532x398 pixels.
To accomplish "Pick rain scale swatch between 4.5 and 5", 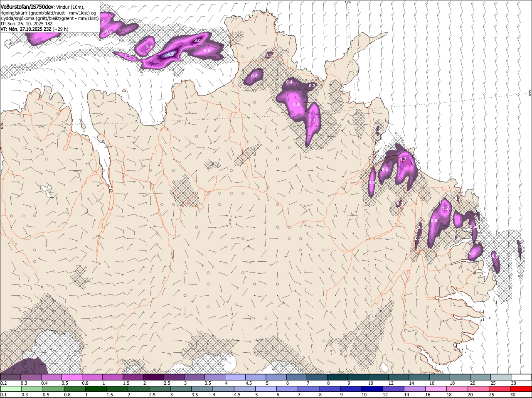I will 244,389.
